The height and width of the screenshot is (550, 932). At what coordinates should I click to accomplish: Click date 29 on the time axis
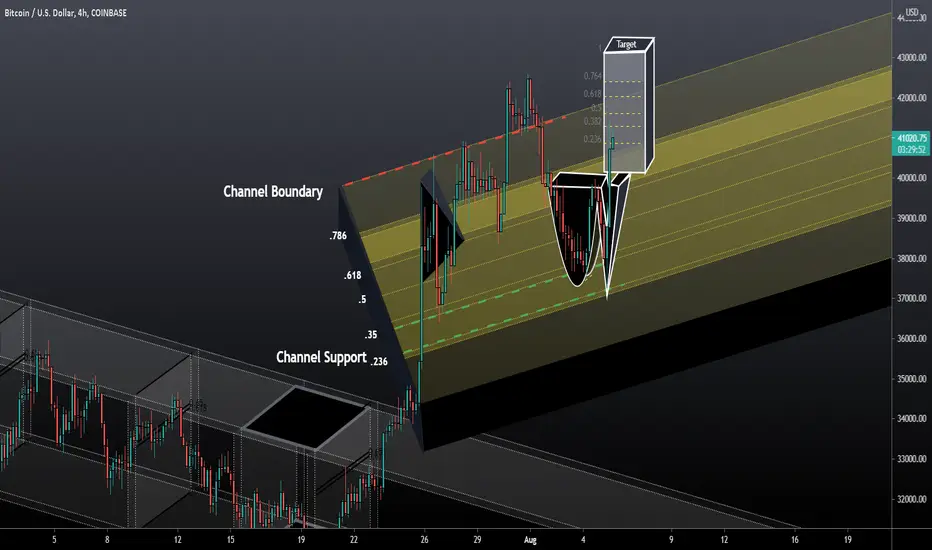click(x=477, y=540)
